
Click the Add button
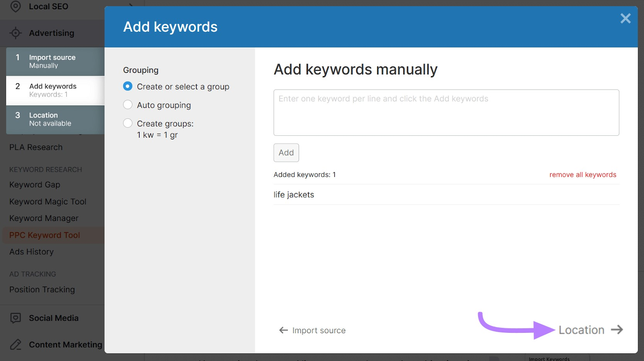click(x=286, y=153)
